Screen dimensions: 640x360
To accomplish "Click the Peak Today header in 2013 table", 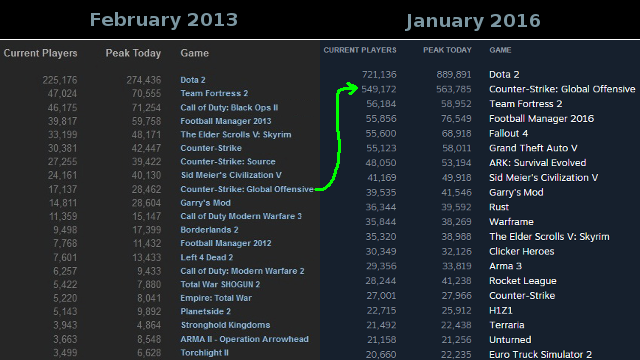I will (x=133, y=53).
